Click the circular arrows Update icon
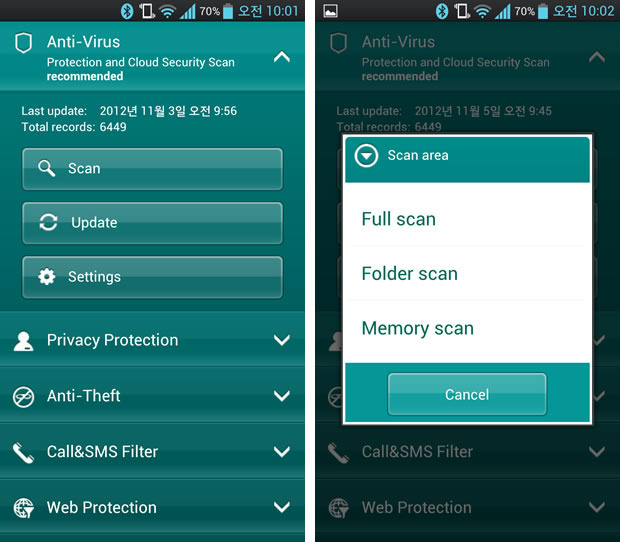This screenshot has width=620, height=542. 48,222
